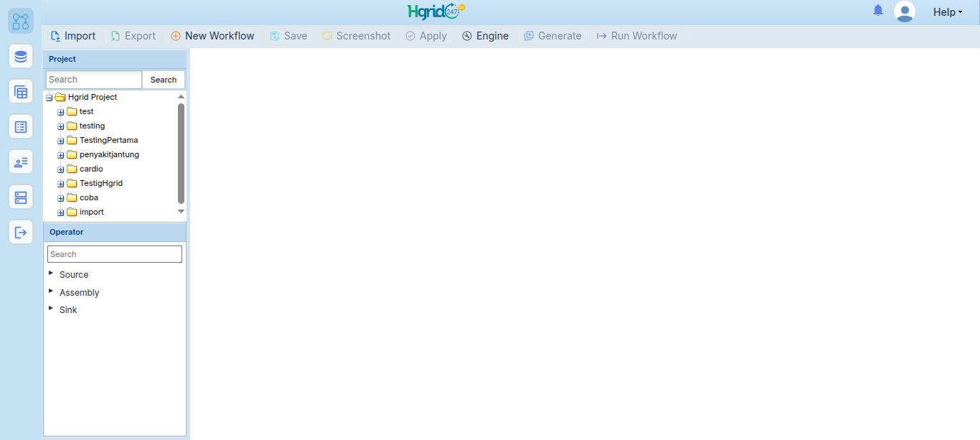The width and height of the screenshot is (980, 440).
Task: Open the list view sidebar icon
Action: click(21, 126)
